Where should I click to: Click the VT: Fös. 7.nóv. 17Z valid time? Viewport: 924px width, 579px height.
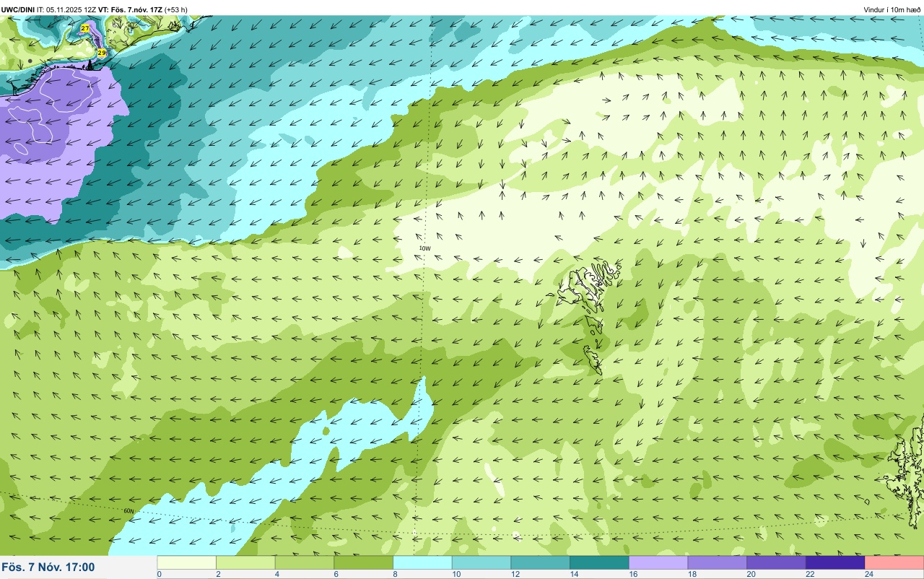tap(131, 9)
